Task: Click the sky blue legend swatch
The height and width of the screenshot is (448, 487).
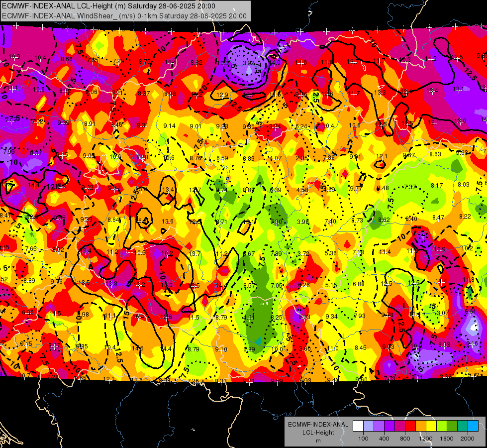Action: click(x=473, y=426)
